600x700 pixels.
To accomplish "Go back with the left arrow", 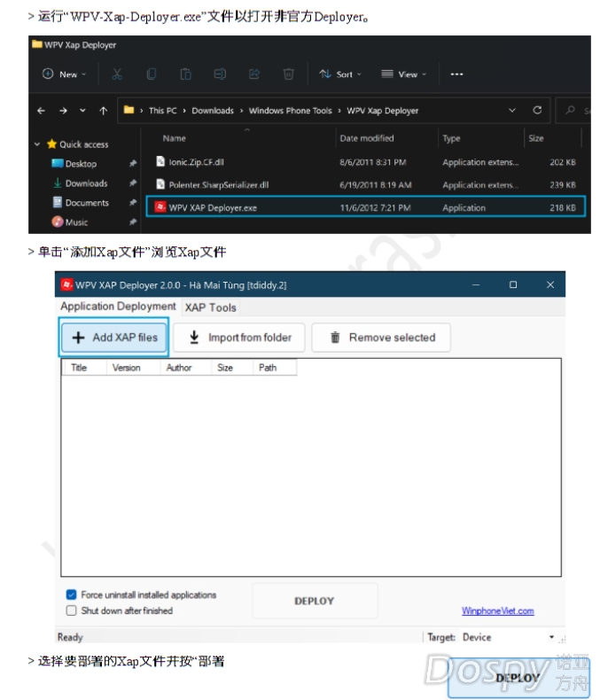I will pyautogui.click(x=41, y=110).
